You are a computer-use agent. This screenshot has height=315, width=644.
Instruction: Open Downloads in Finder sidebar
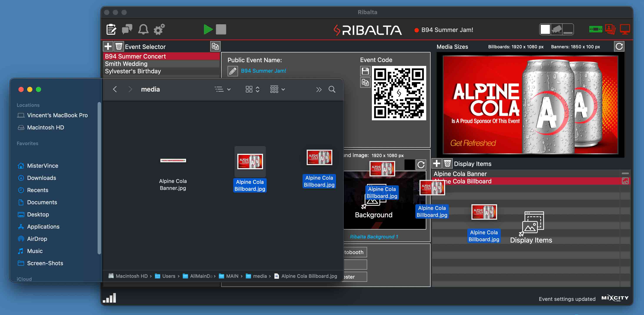coord(42,178)
